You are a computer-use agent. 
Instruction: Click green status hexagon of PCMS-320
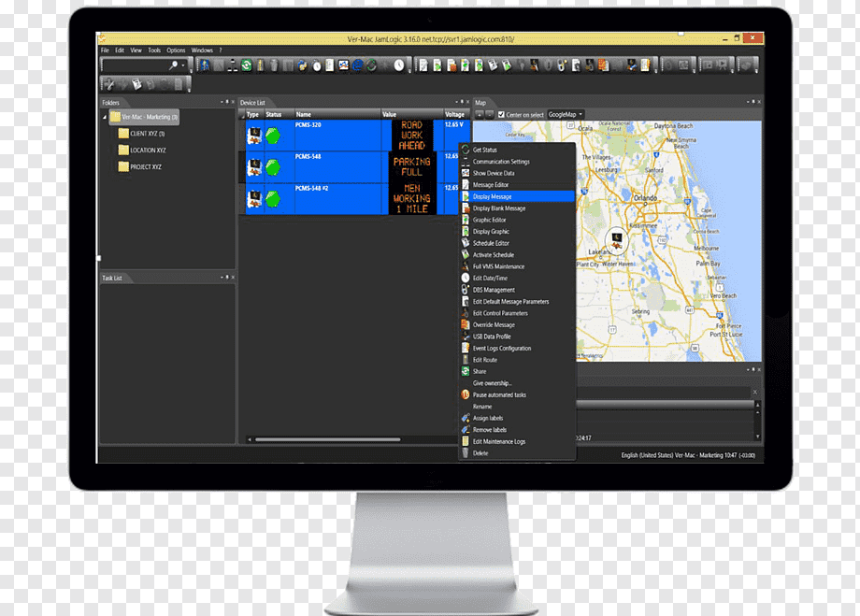pos(273,135)
